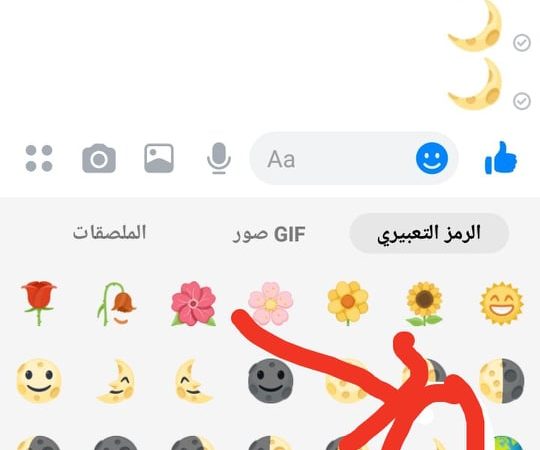Select the الرمز التعبيري emoji tab
Screen dimensions: 540x450
click(x=429, y=233)
